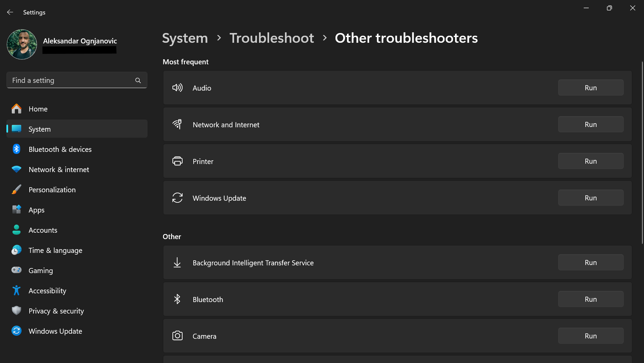The image size is (644, 363).
Task: Run the Network and Internet troubleshooter
Action: pyautogui.click(x=591, y=125)
